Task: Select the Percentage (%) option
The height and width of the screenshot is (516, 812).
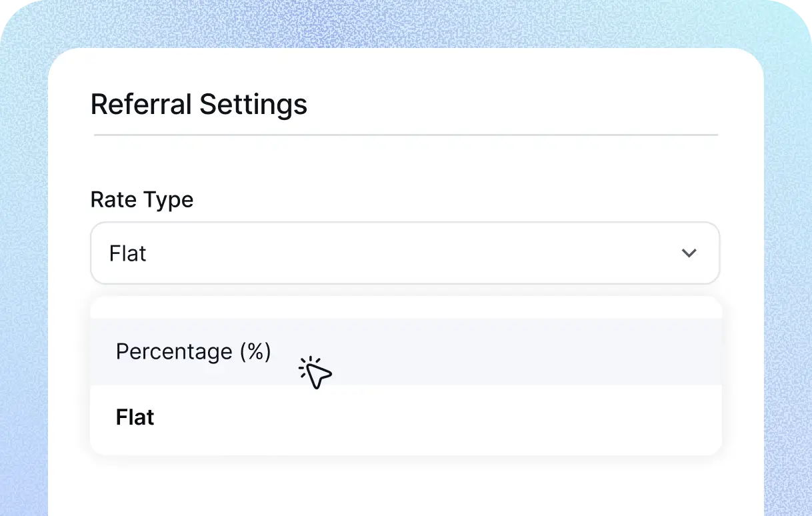Action: tap(193, 351)
